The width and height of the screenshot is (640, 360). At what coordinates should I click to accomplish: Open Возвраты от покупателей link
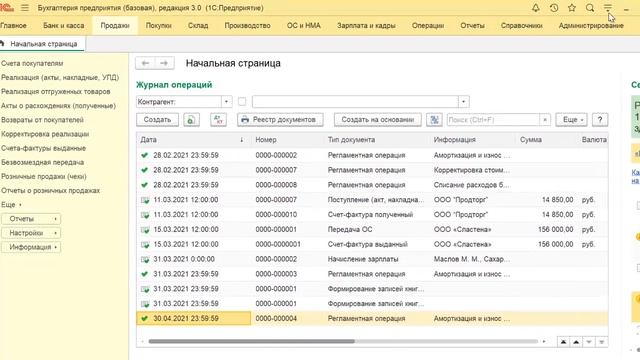42,120
